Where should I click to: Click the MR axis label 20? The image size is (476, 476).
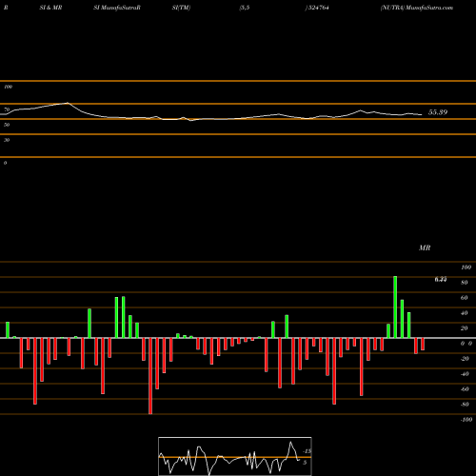465,328
